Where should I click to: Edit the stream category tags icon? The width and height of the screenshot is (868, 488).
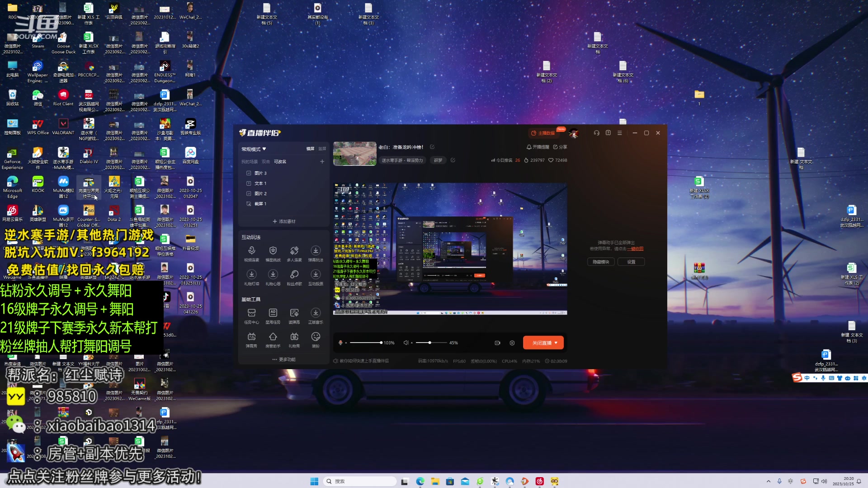(453, 160)
